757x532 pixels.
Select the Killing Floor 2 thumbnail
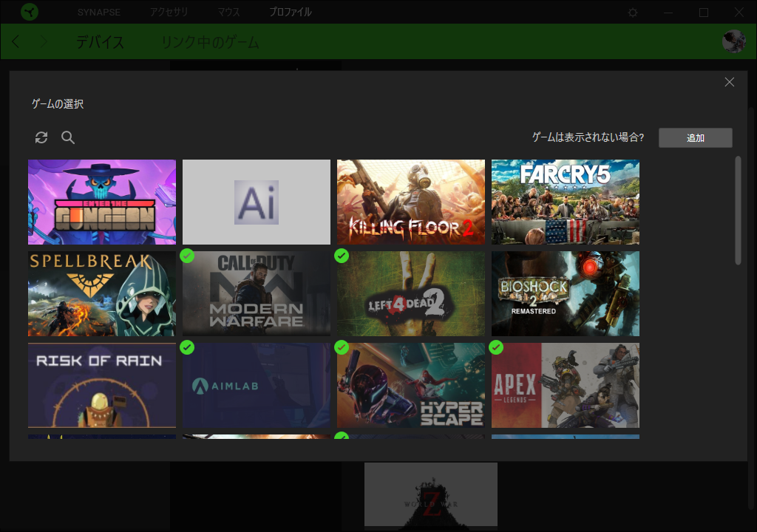point(411,202)
